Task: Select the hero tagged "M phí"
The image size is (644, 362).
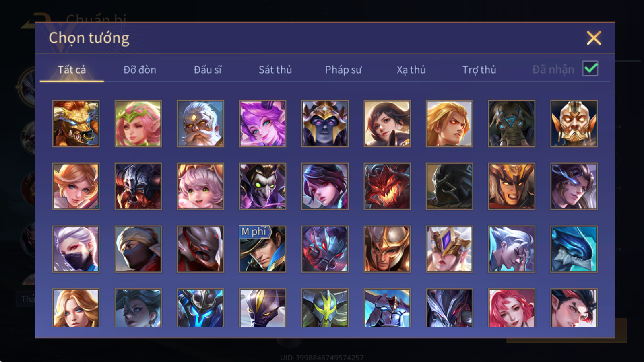Action: tap(262, 249)
